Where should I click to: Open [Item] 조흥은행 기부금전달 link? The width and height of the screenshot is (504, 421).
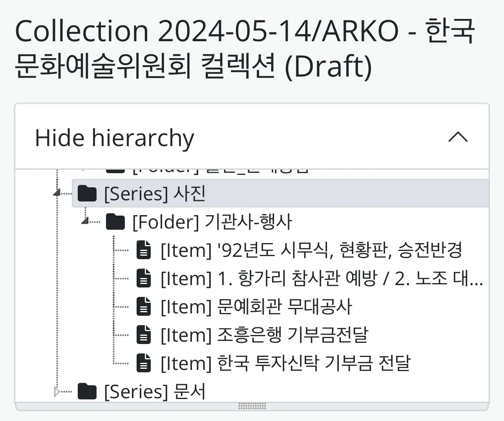(264, 335)
